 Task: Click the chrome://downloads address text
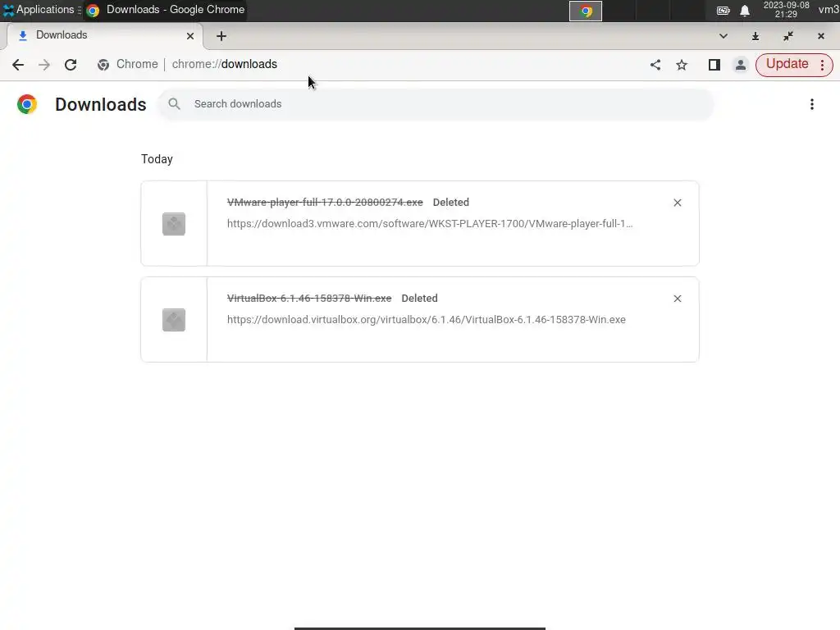[x=225, y=64]
